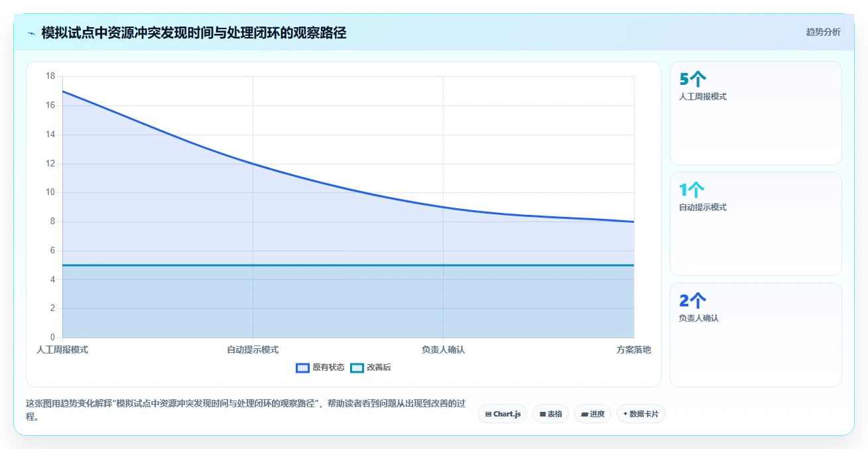868x449 pixels.
Task: Click x-axis label 人工周报模式
Action: click(62, 350)
